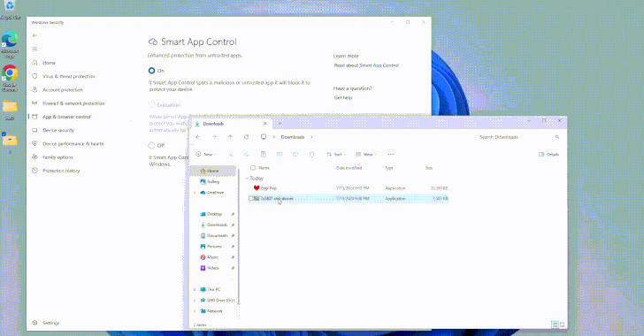644x336 pixels.
Task: Sort files by the Date modified column
Action: [x=349, y=168]
